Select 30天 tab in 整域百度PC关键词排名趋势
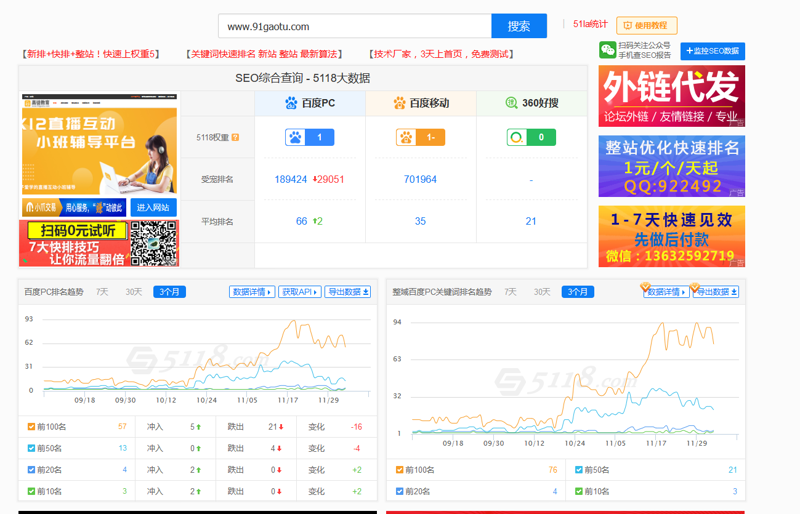The image size is (800, 514). click(x=542, y=292)
